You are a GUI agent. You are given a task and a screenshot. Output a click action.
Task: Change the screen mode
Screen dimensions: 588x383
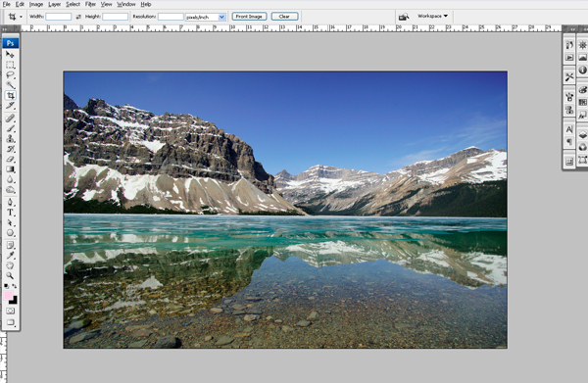tap(10, 322)
